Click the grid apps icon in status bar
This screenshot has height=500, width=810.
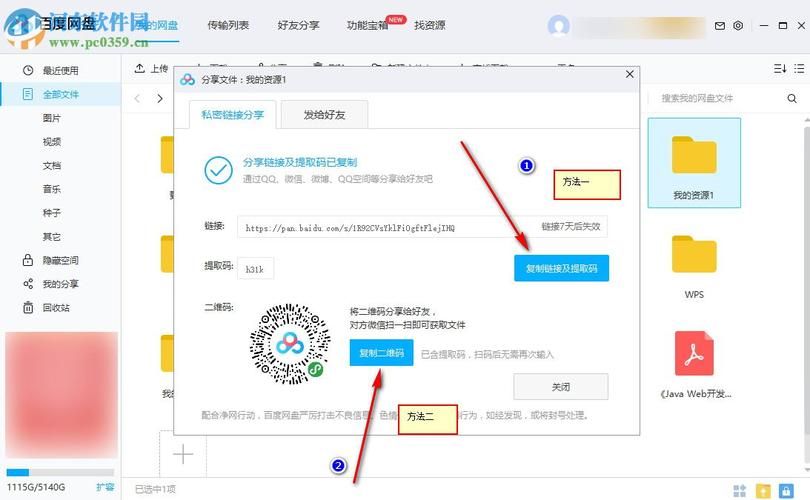[740, 490]
